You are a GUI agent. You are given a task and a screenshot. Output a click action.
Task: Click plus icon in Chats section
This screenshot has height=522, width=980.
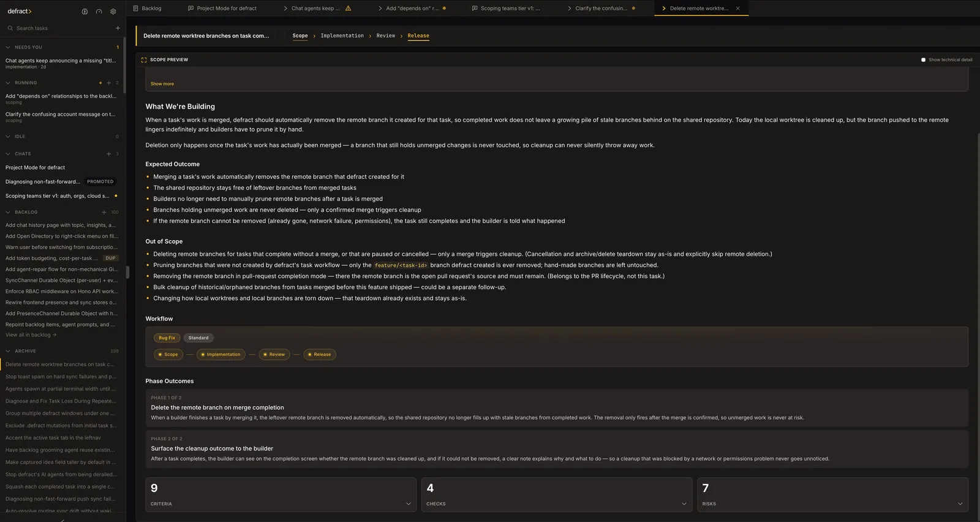click(x=109, y=154)
